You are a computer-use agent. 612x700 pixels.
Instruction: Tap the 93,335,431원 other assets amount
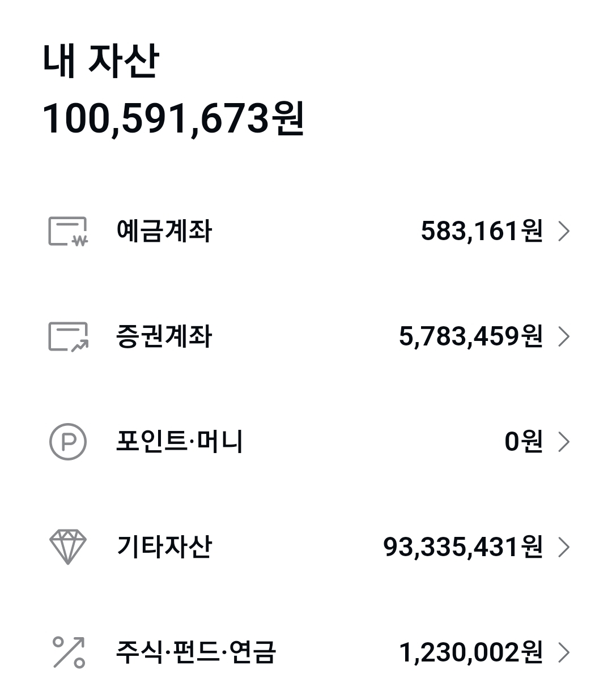tap(463, 547)
